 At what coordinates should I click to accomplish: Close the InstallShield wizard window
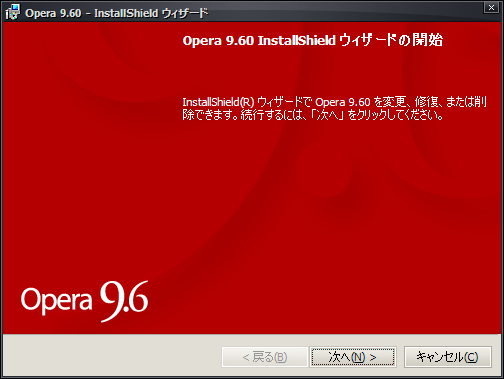click(491, 7)
